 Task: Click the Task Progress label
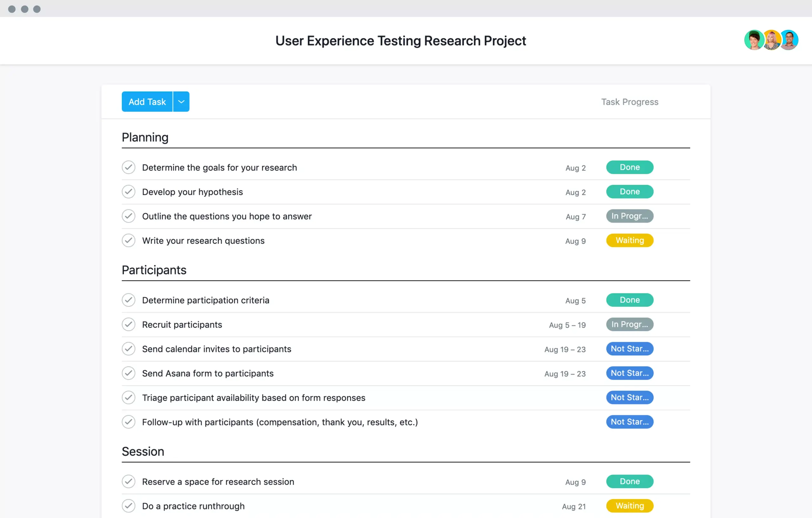(629, 101)
